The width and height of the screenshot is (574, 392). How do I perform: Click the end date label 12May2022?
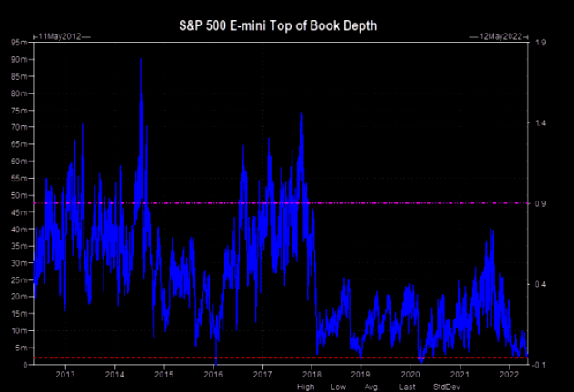500,36
